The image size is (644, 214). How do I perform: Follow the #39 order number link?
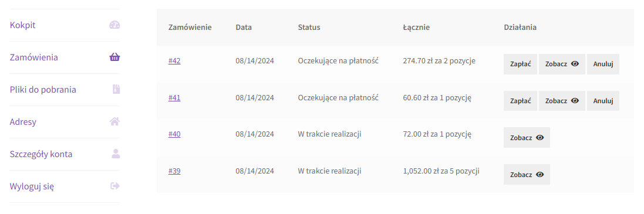(x=174, y=171)
